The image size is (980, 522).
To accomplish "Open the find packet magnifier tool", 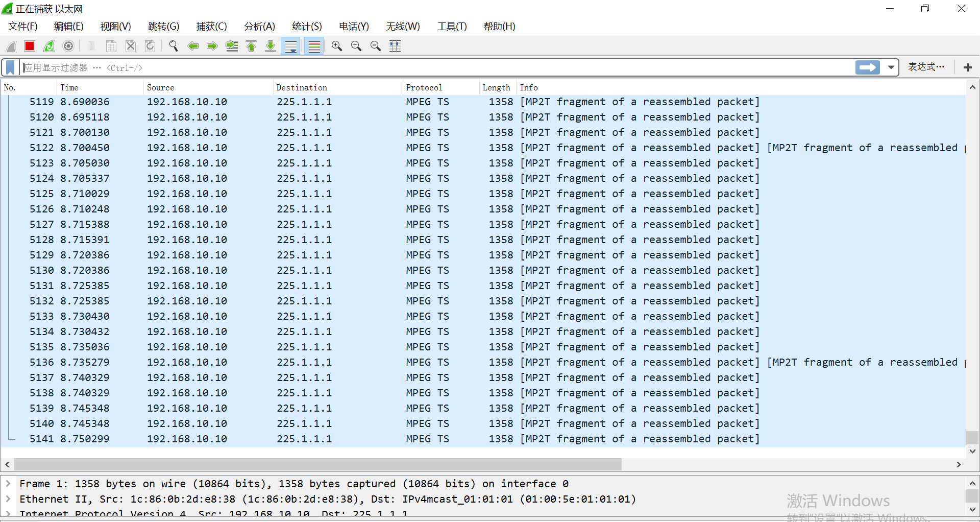I will pos(174,46).
